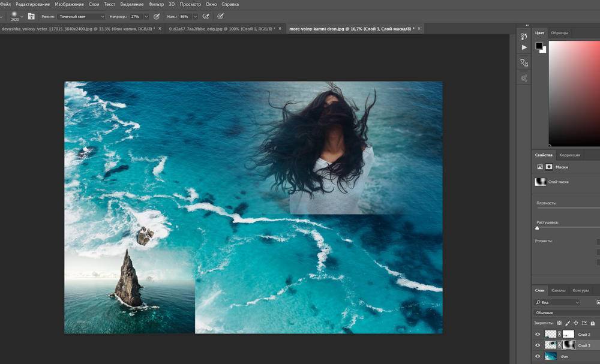The height and width of the screenshot is (364, 600).
Task: Hide the Фон background layer
Action: [x=538, y=356]
